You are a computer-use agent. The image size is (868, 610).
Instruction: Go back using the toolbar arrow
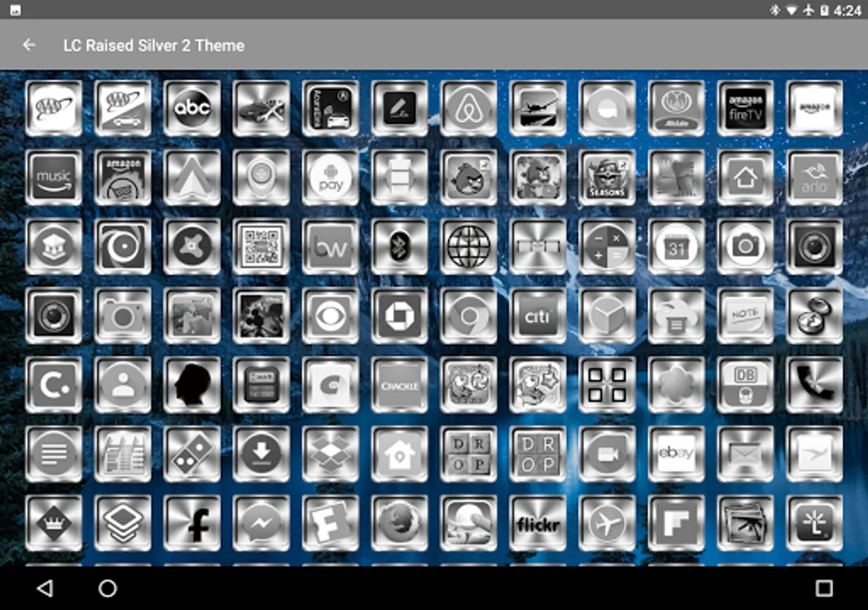[28, 45]
